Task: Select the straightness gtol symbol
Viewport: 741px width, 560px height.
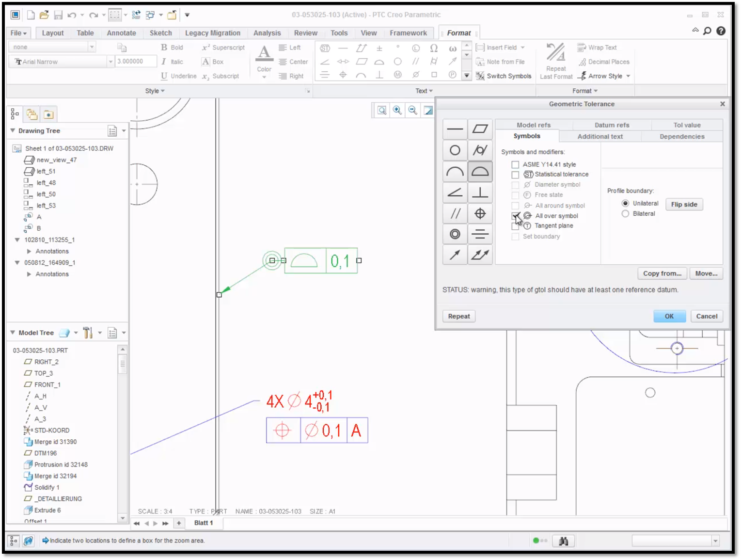Action: [455, 129]
